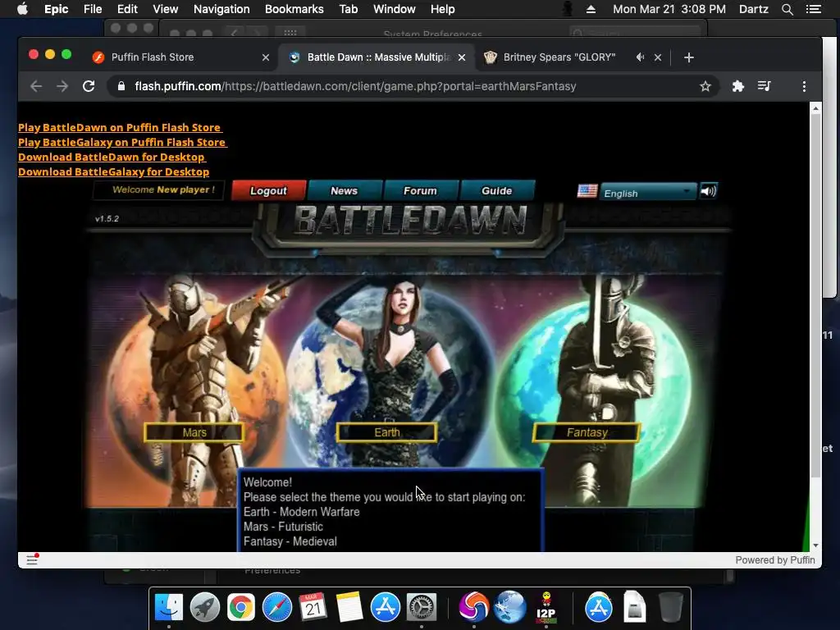Select the Earth theme

(387, 432)
